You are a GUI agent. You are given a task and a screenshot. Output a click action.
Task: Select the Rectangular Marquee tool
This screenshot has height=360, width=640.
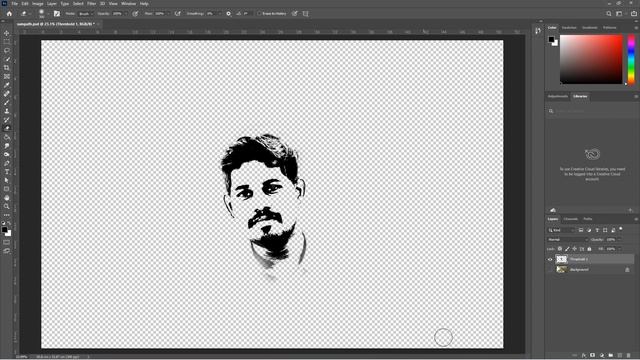(7, 42)
